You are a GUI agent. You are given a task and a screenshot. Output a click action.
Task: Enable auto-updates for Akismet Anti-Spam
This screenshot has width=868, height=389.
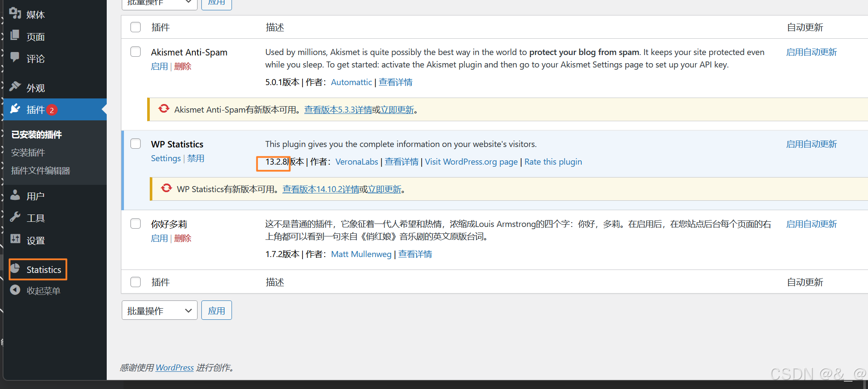[812, 52]
